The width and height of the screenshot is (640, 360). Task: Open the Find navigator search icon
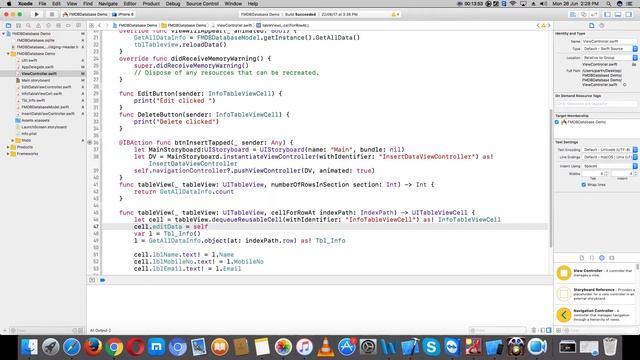pyautogui.click(x=28, y=25)
